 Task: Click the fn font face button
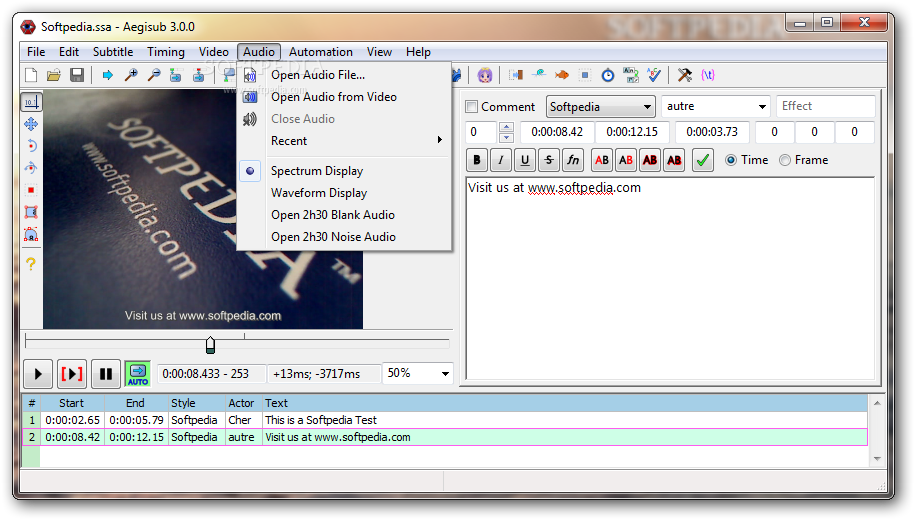coord(573,160)
